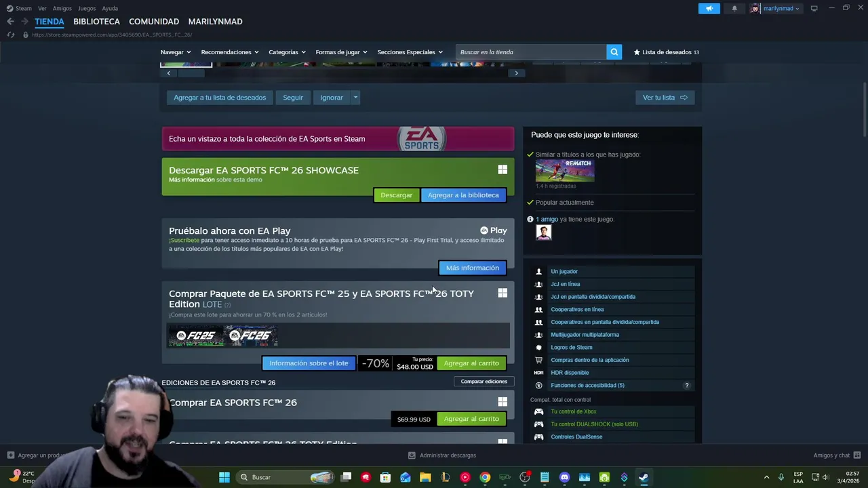
Task: Open the Ayuda menu
Action: [x=110, y=8]
